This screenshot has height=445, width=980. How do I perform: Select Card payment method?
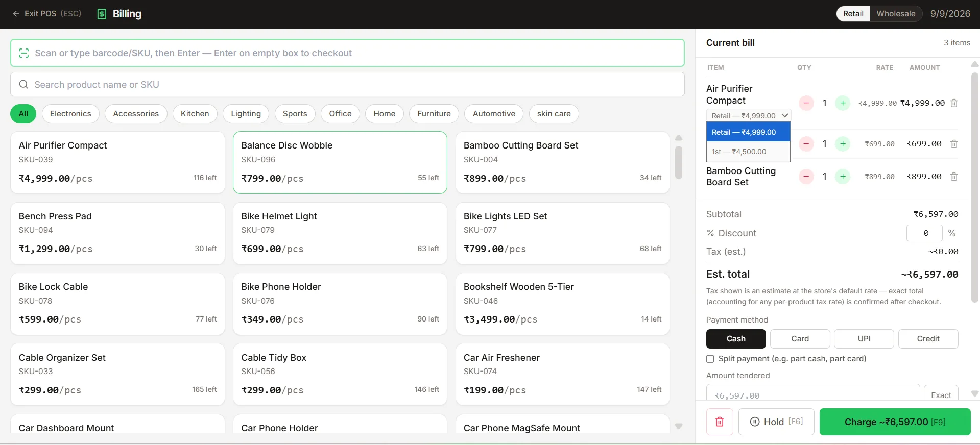pos(800,339)
